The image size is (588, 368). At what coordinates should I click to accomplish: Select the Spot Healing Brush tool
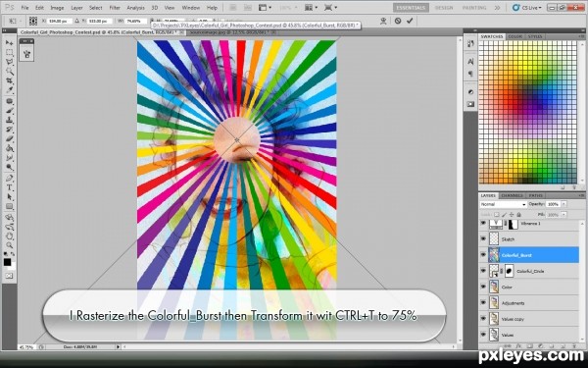click(9, 102)
